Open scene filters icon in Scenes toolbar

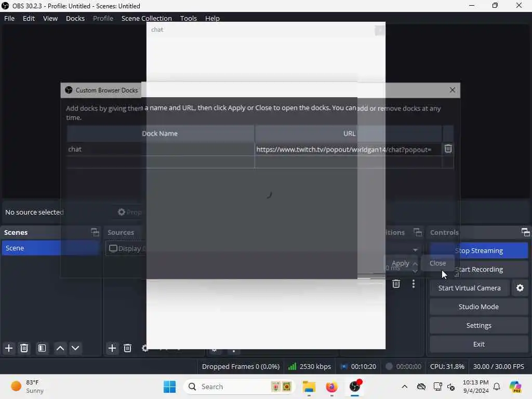pos(42,348)
